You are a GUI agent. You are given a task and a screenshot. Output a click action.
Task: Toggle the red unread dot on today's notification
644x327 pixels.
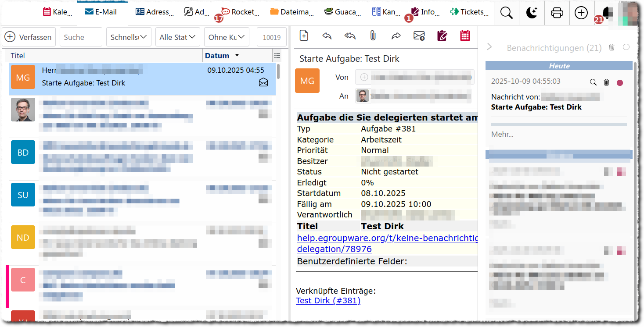620,82
